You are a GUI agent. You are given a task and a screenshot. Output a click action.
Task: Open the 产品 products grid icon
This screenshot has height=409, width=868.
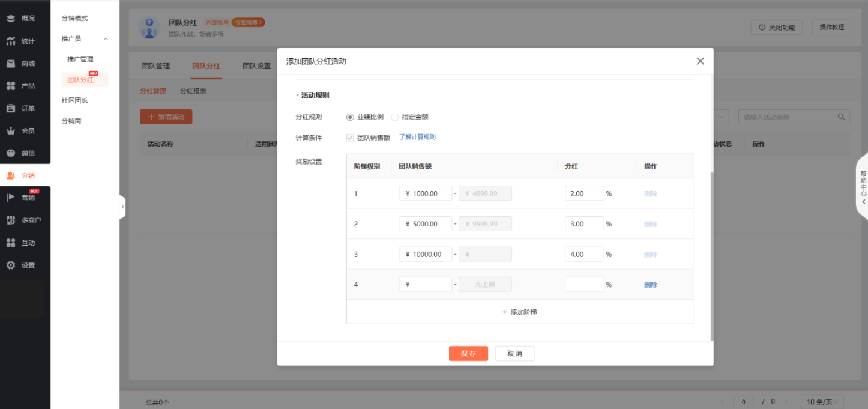(x=11, y=86)
